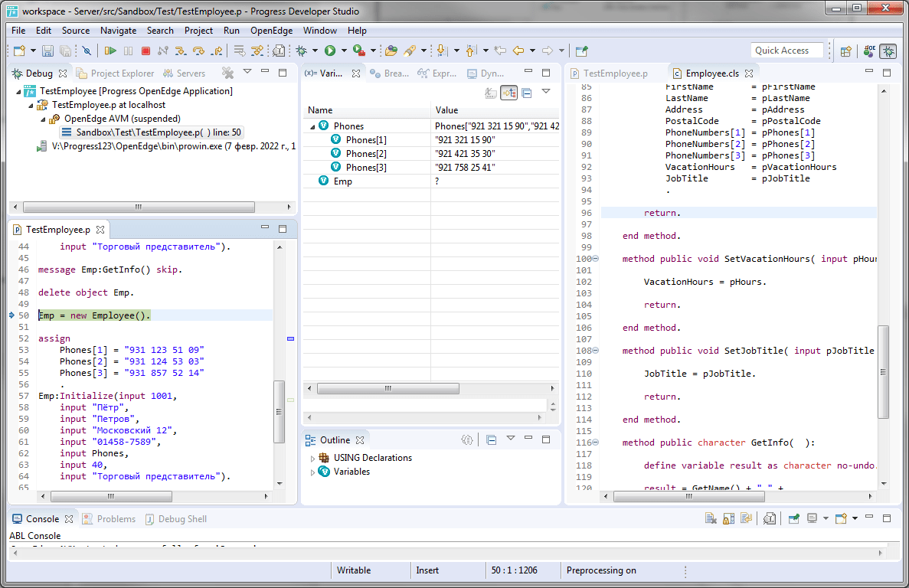Select the Emp variable row
The image size is (909, 588).
pos(431,181)
